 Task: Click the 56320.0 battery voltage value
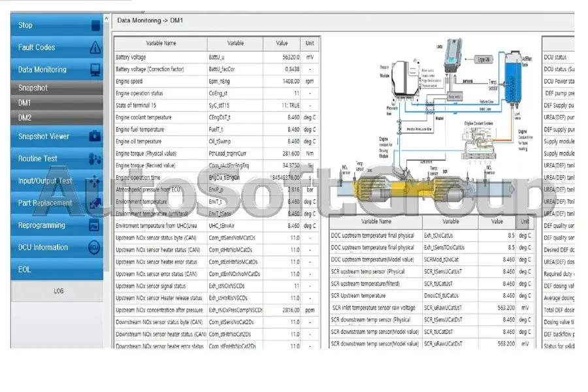291,57
